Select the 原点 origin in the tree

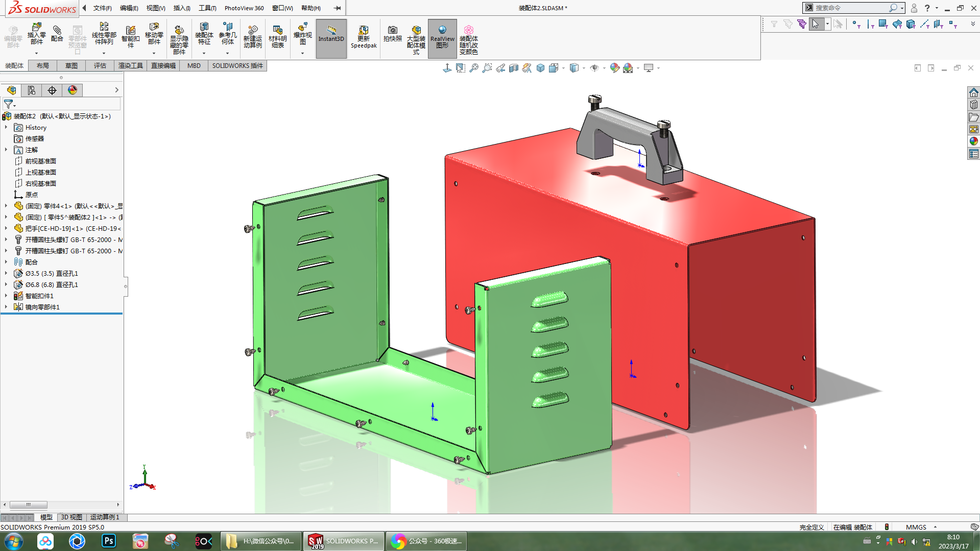(x=31, y=195)
